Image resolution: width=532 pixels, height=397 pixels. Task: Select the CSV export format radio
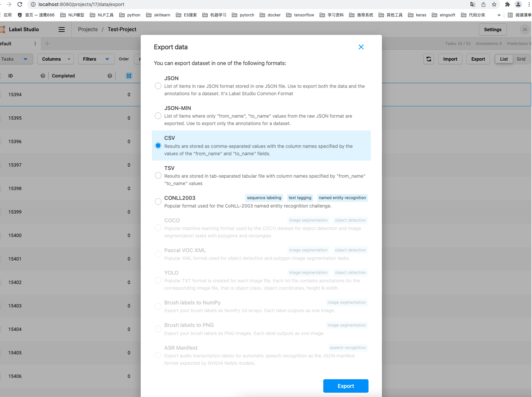[x=158, y=146]
